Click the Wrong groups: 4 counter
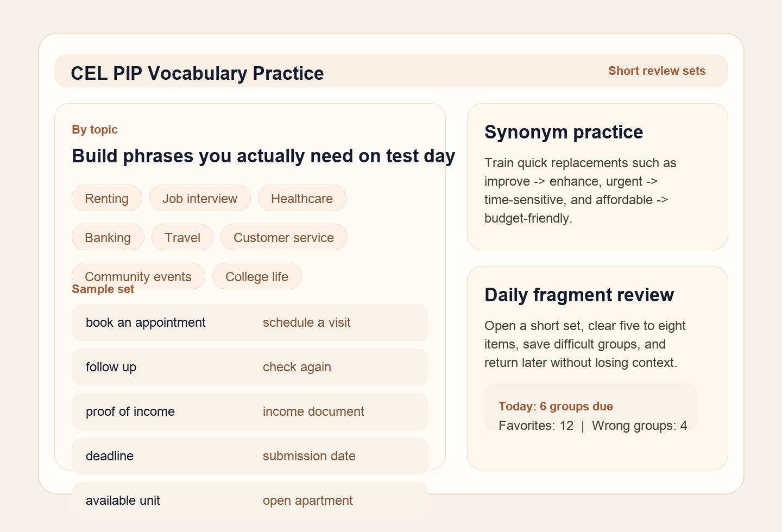782x532 pixels. click(639, 426)
